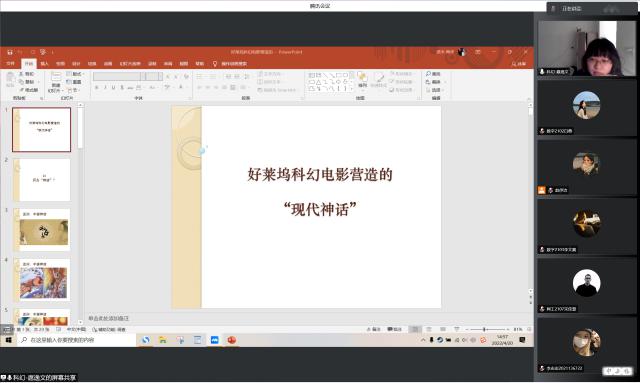
Task: Open the font size combo box
Action: tap(154, 76)
